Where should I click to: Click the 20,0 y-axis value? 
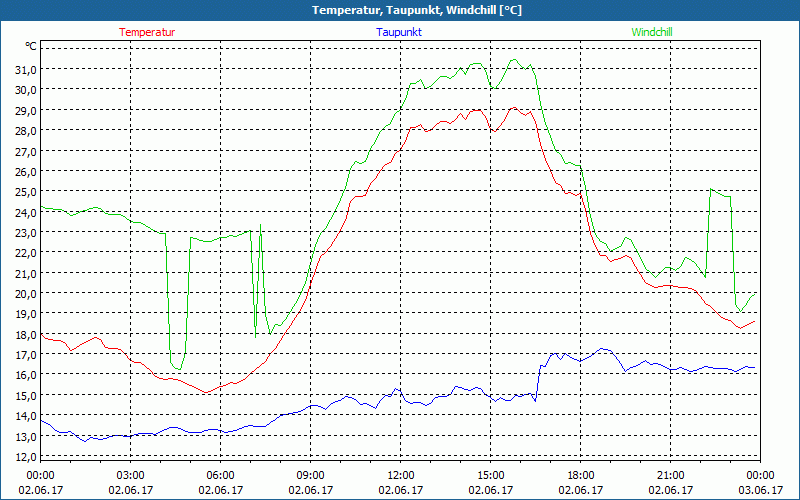[x=26, y=294]
